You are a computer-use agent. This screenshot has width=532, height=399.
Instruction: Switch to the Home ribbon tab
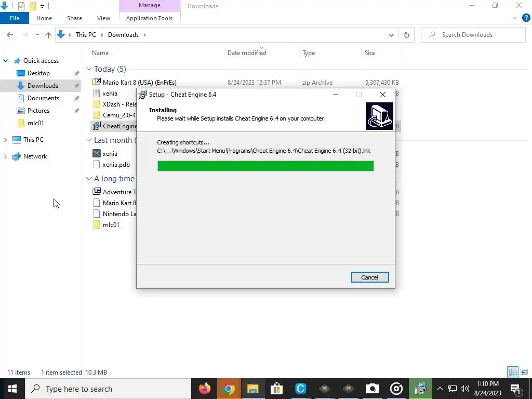coord(44,18)
